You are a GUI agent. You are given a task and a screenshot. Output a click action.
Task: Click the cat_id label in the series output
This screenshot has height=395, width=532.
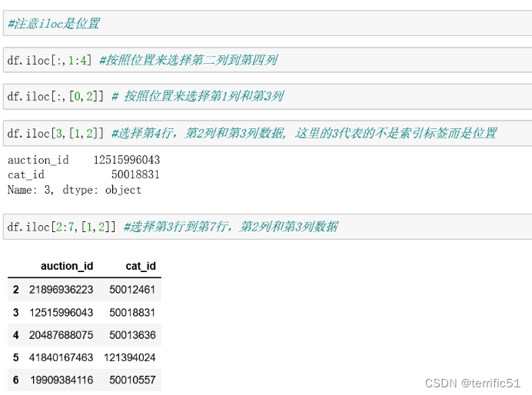point(26,174)
